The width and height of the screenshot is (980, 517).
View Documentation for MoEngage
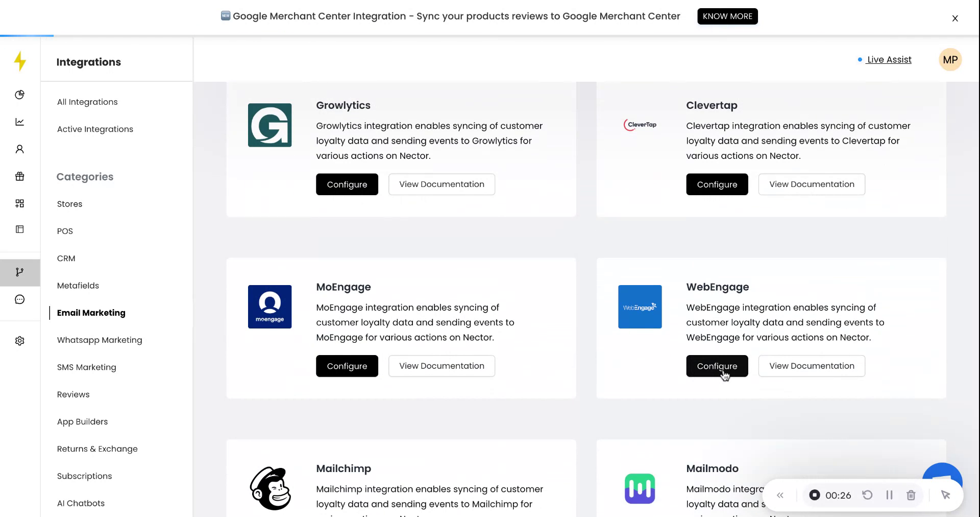click(442, 366)
